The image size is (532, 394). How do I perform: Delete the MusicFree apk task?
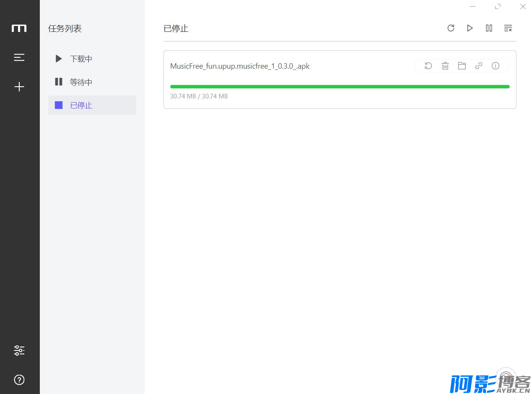445,66
